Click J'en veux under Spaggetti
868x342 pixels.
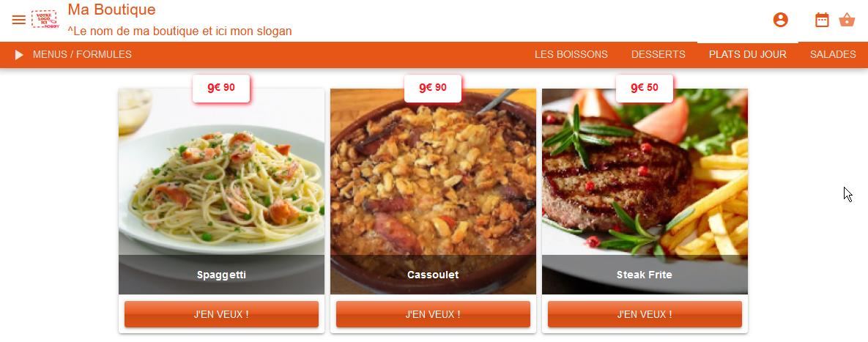[221, 314]
